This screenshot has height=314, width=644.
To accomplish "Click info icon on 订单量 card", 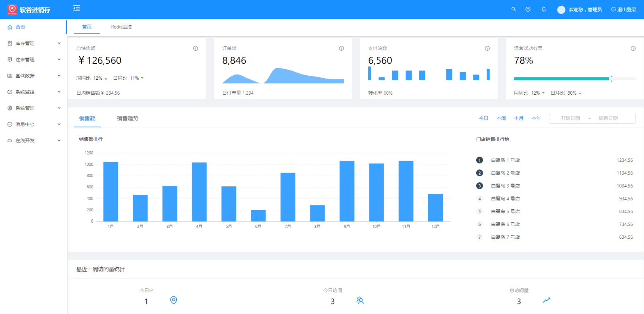I will click(x=341, y=48).
